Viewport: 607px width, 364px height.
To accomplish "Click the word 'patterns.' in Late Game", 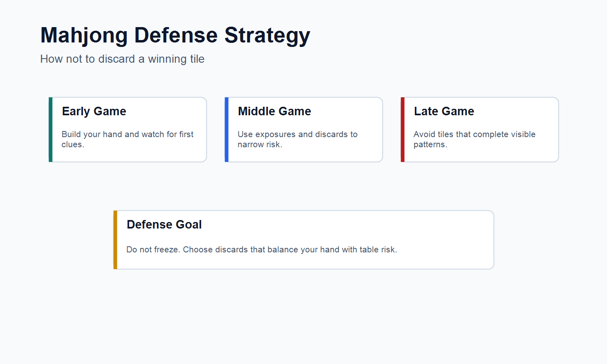I will (x=430, y=145).
